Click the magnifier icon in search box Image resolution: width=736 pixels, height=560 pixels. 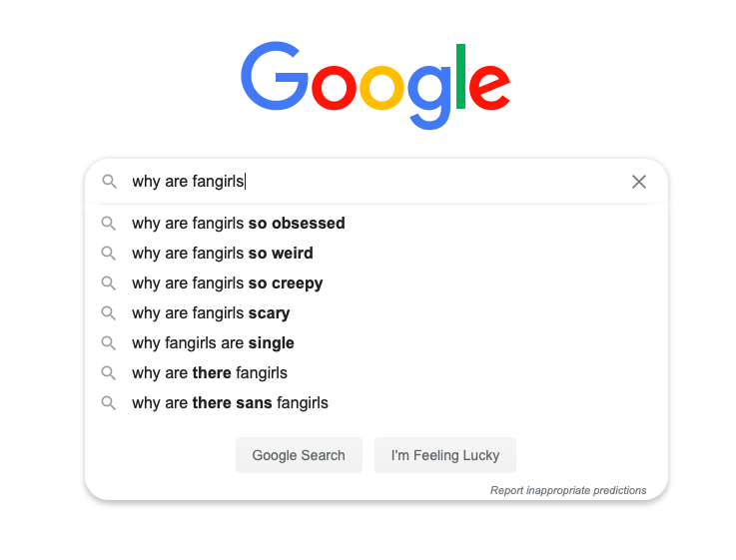tap(110, 182)
